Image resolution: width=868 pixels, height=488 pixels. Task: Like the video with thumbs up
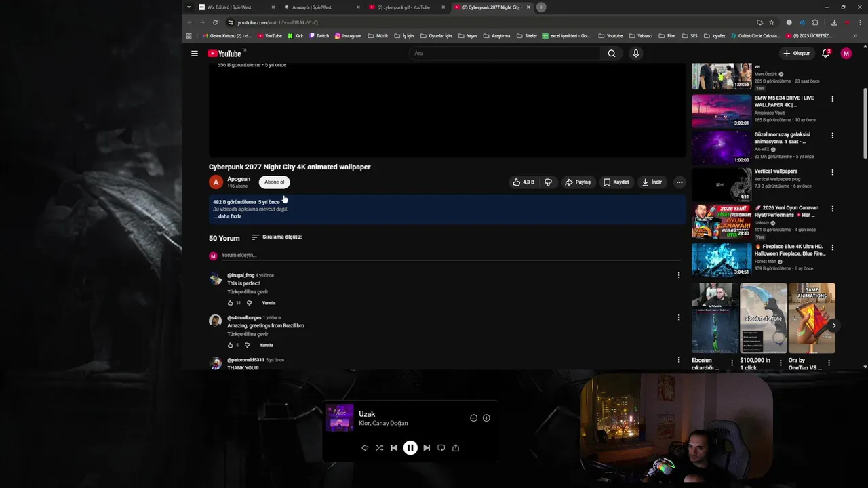tap(524, 182)
